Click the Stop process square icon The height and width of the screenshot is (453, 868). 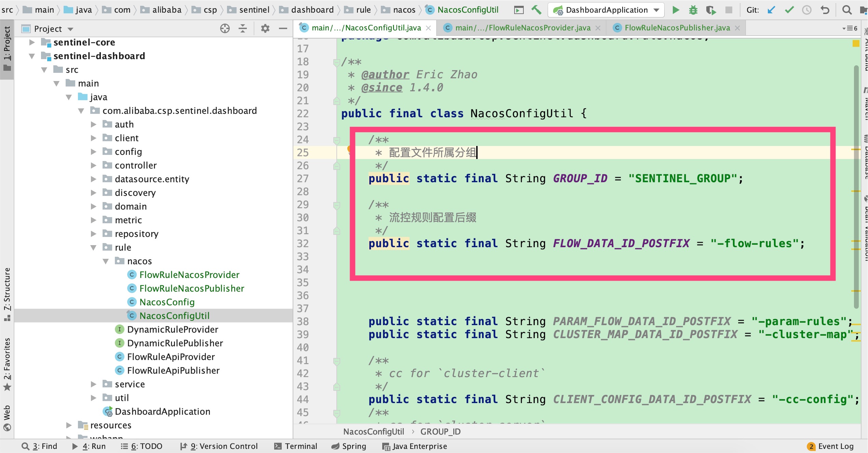[x=729, y=10]
